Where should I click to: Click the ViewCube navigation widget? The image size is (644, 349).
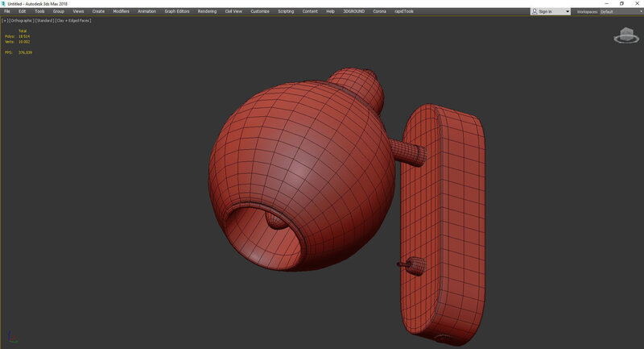625,35
